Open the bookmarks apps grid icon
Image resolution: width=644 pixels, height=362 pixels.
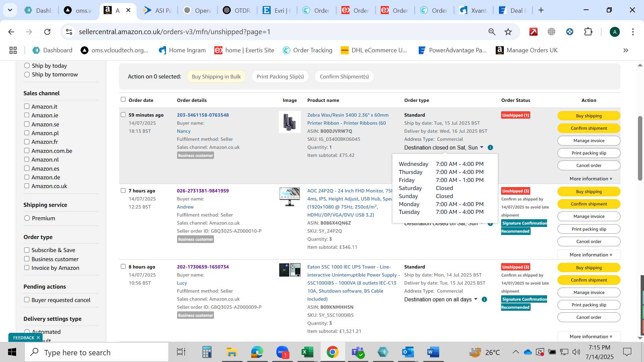point(13,50)
